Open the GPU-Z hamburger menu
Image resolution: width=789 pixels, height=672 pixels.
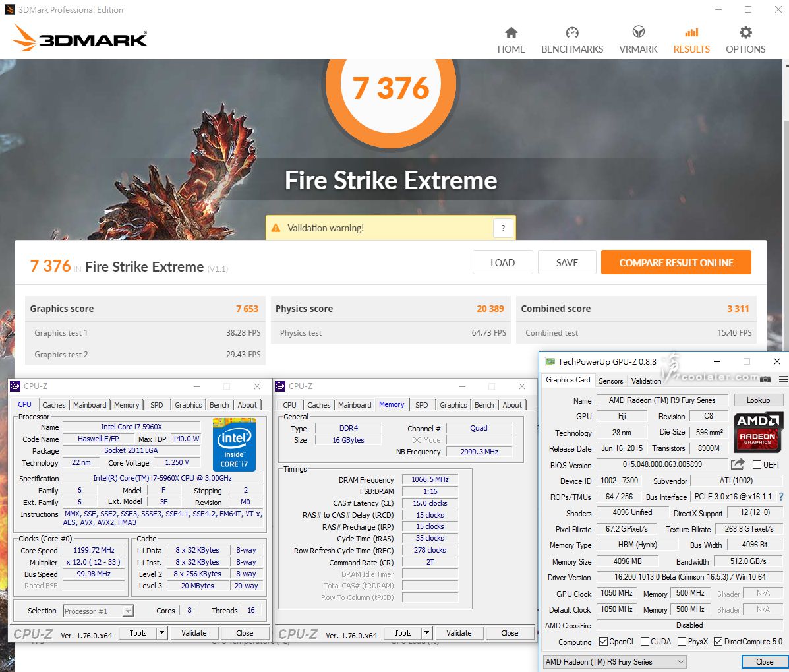(x=783, y=379)
